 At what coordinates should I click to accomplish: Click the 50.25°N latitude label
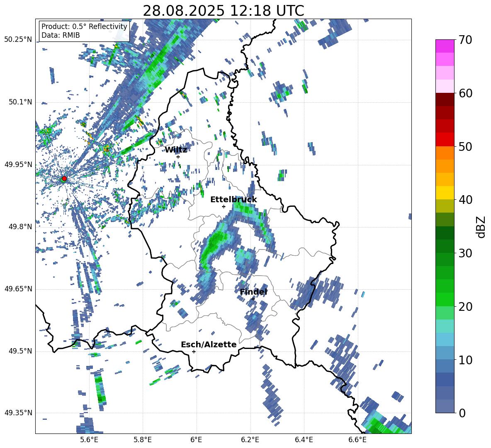coord(18,40)
